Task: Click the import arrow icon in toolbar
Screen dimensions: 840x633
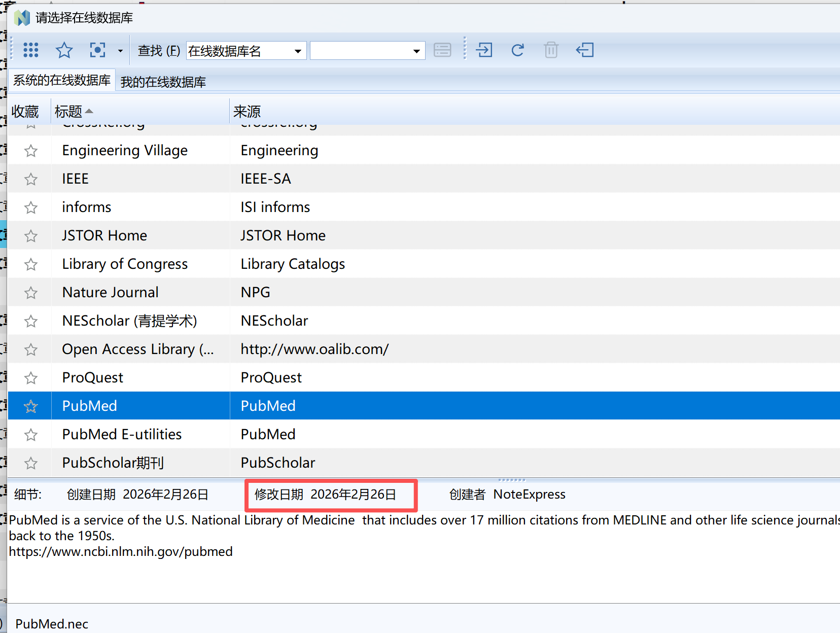Action: 484,50
